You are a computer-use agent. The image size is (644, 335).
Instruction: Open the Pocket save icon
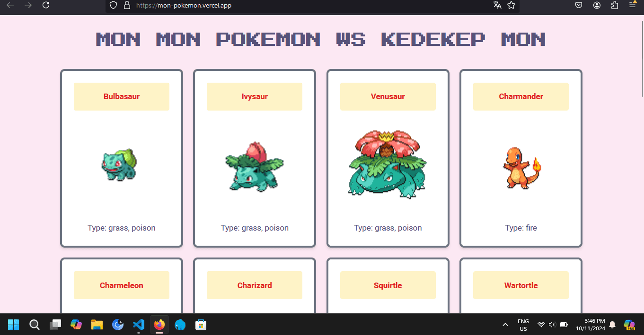point(579,5)
